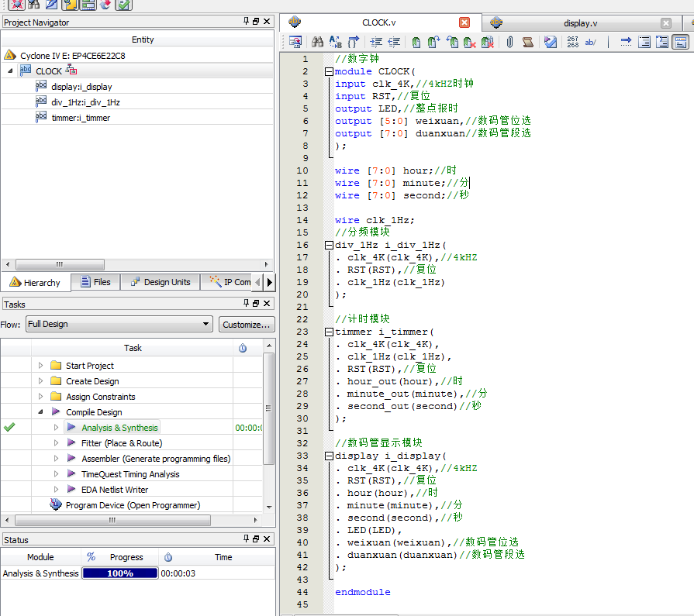
Task: Toggle line numbers display (267/268 icon)
Action: pyautogui.click(x=573, y=42)
